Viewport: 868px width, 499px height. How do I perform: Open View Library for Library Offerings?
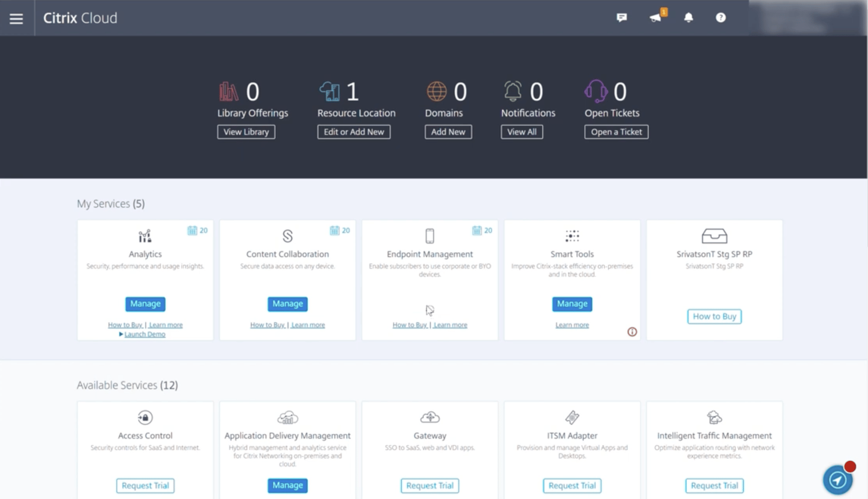[246, 132]
